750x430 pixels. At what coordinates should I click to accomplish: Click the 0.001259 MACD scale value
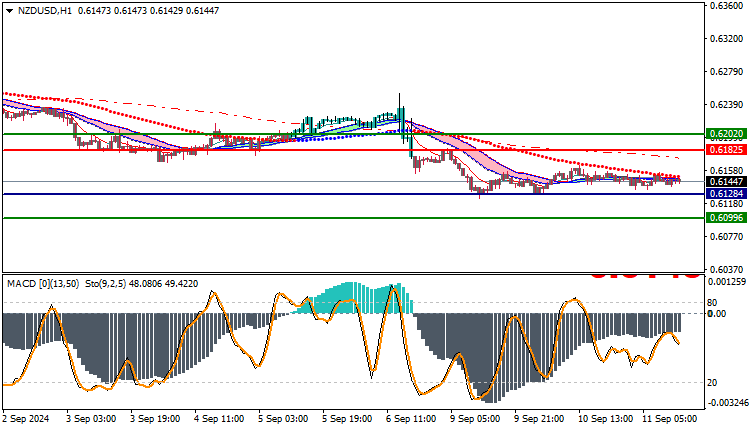click(727, 282)
